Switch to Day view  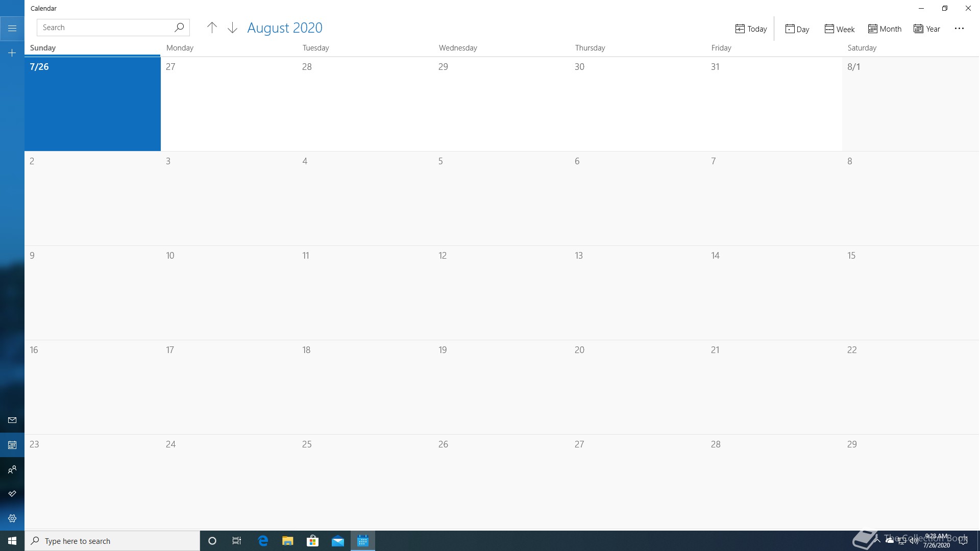click(797, 29)
